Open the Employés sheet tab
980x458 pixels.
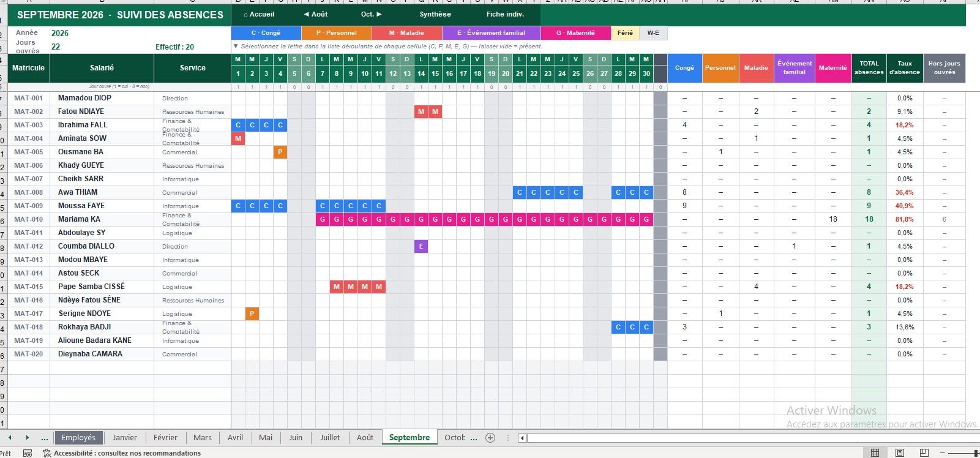[x=78, y=438]
